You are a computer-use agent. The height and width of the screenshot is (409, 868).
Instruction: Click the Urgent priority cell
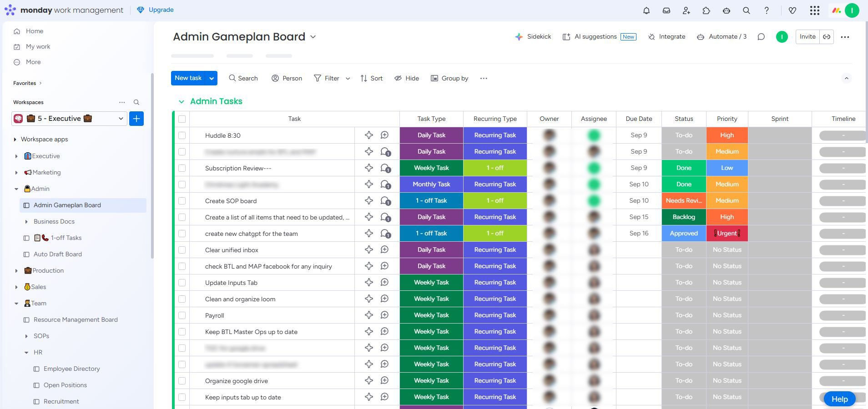coord(727,234)
